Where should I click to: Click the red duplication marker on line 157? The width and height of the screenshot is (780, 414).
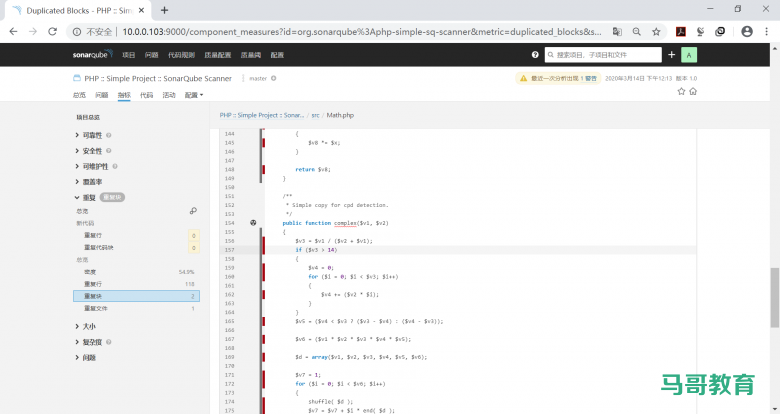(x=264, y=249)
